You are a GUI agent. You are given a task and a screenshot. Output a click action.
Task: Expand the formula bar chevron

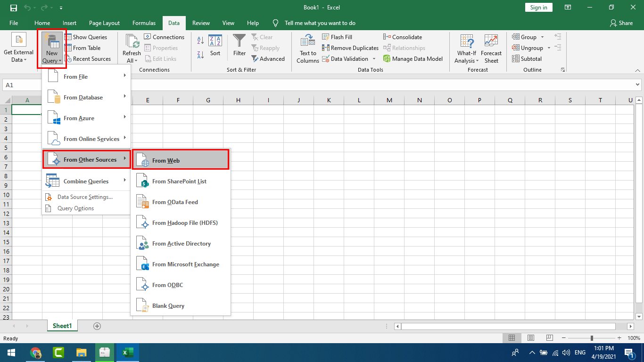click(638, 85)
